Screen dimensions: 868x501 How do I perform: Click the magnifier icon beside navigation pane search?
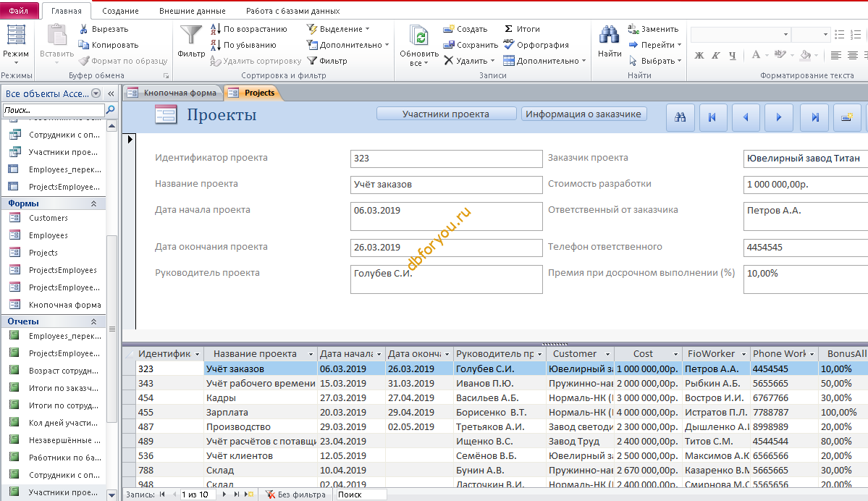pyautogui.click(x=111, y=110)
